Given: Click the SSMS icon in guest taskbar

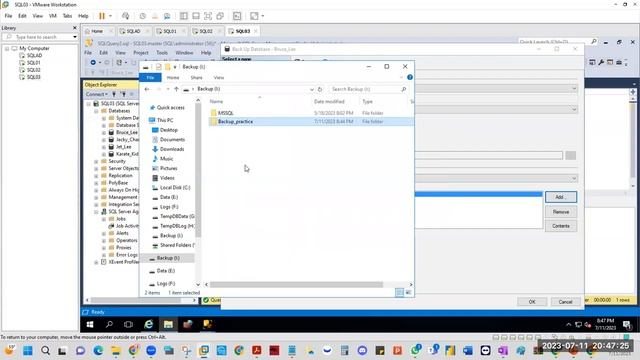Looking at the screenshot, I should (207, 324).
